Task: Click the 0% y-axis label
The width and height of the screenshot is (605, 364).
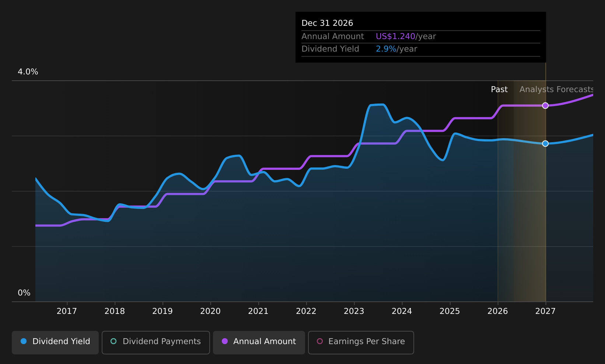Action: (x=24, y=293)
